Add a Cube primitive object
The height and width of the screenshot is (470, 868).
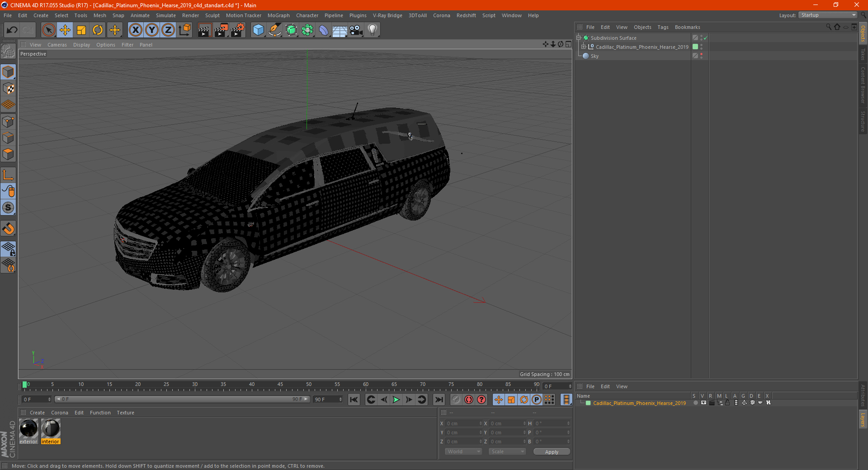[258, 30]
